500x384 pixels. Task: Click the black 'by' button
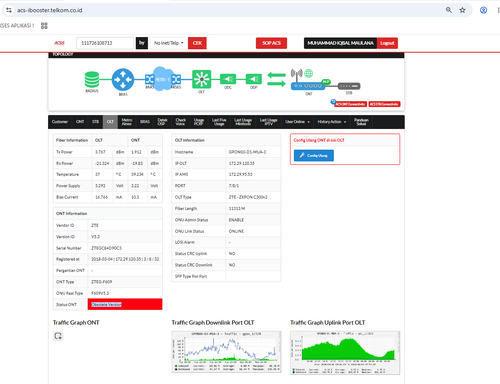point(142,43)
